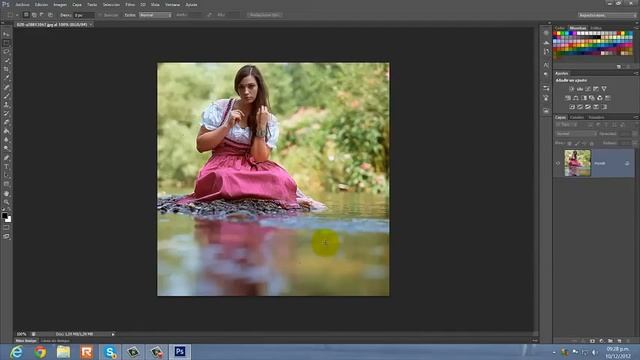Image resolution: width=640 pixels, height=360 pixels.
Task: Add a Black & White adjustment
Action: 584,98
